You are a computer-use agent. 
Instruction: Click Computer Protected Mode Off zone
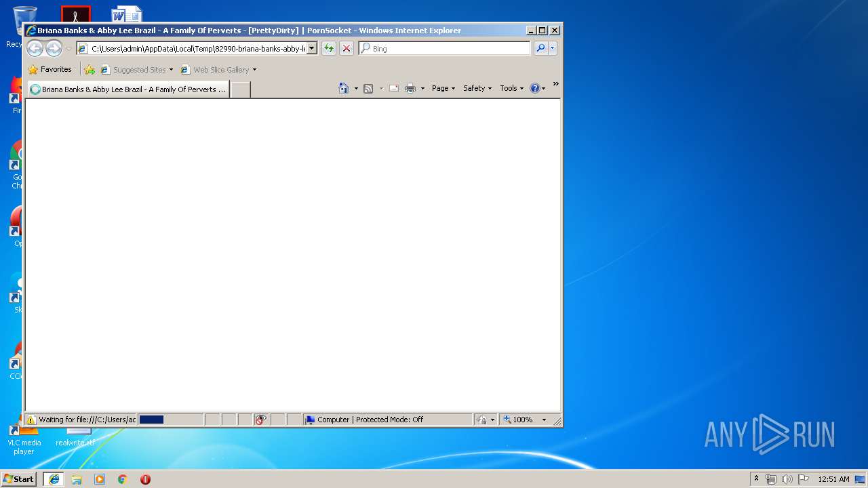pyautogui.click(x=387, y=420)
